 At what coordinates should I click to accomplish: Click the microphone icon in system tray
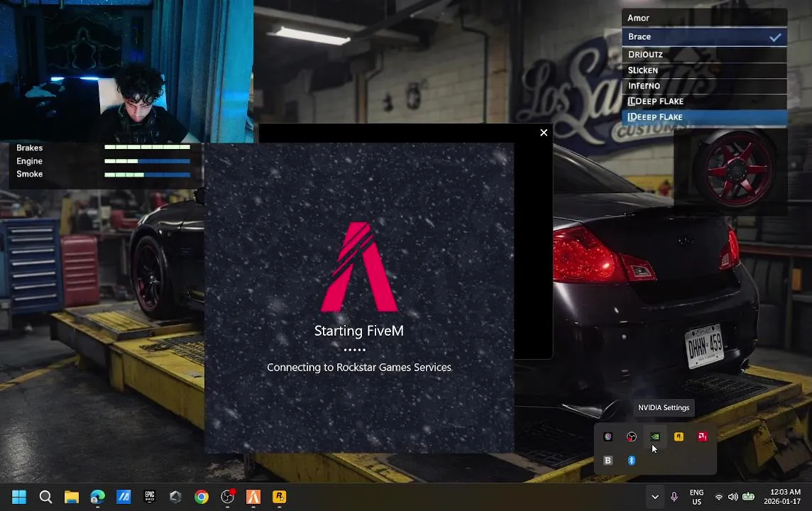pyautogui.click(x=674, y=497)
